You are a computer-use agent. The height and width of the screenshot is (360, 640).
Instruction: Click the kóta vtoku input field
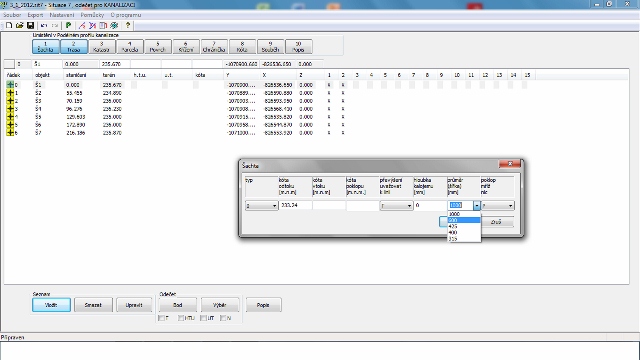tap(329, 205)
